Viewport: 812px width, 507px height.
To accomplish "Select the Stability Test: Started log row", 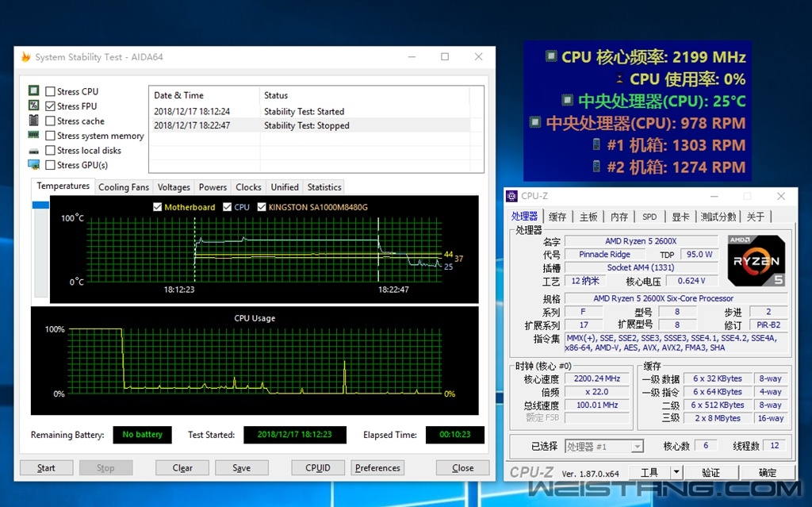I will [x=310, y=111].
